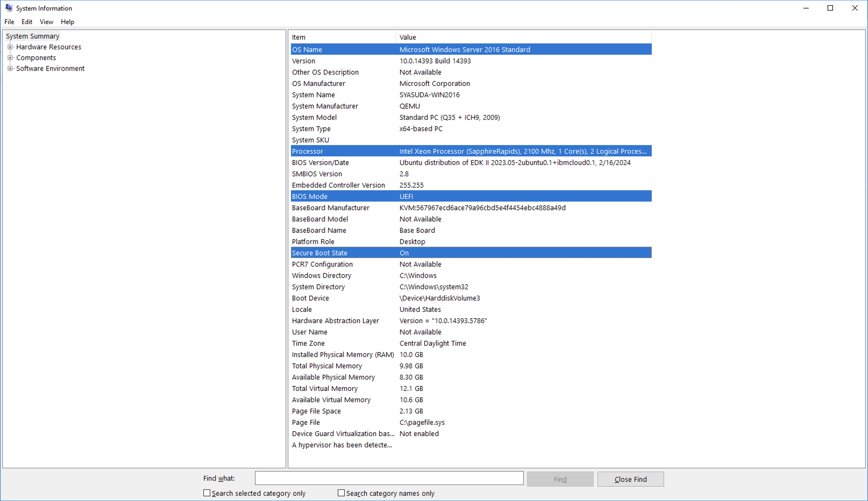
Task: Click the Value column header
Action: (522, 37)
